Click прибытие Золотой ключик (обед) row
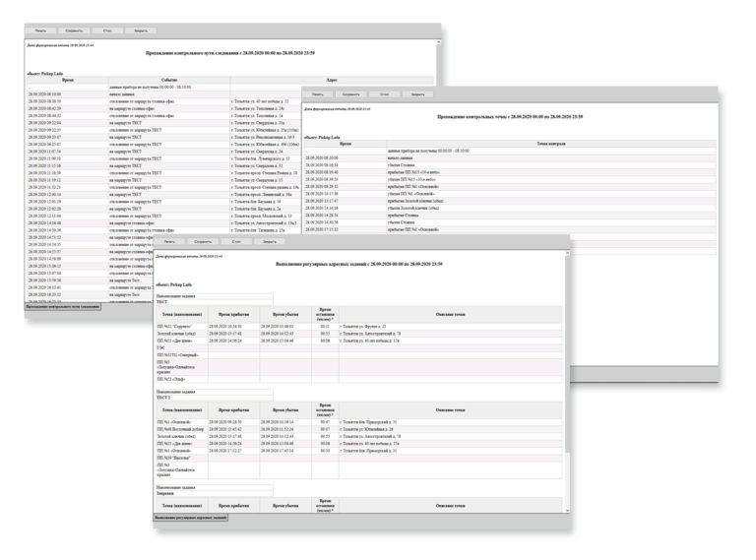Image resolution: width=756 pixels, height=560 pixels. (510, 201)
